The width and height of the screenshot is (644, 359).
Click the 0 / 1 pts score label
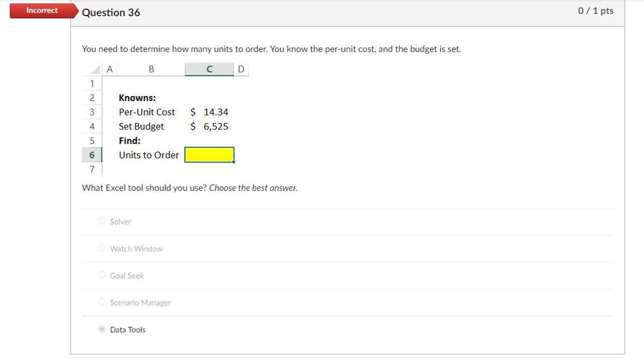click(595, 10)
